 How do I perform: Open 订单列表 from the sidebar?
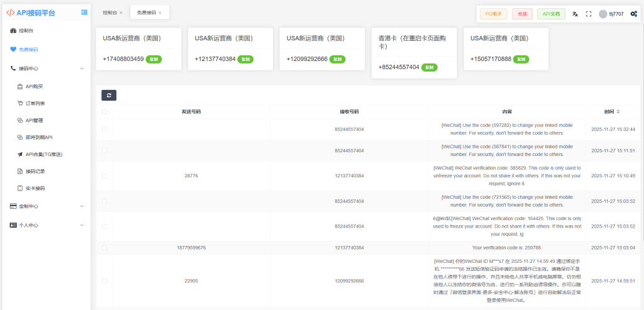click(x=35, y=103)
